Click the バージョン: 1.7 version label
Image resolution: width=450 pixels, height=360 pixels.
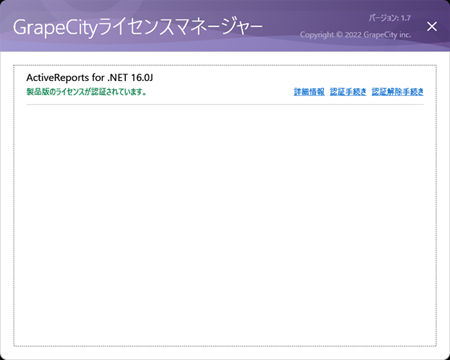point(389,18)
